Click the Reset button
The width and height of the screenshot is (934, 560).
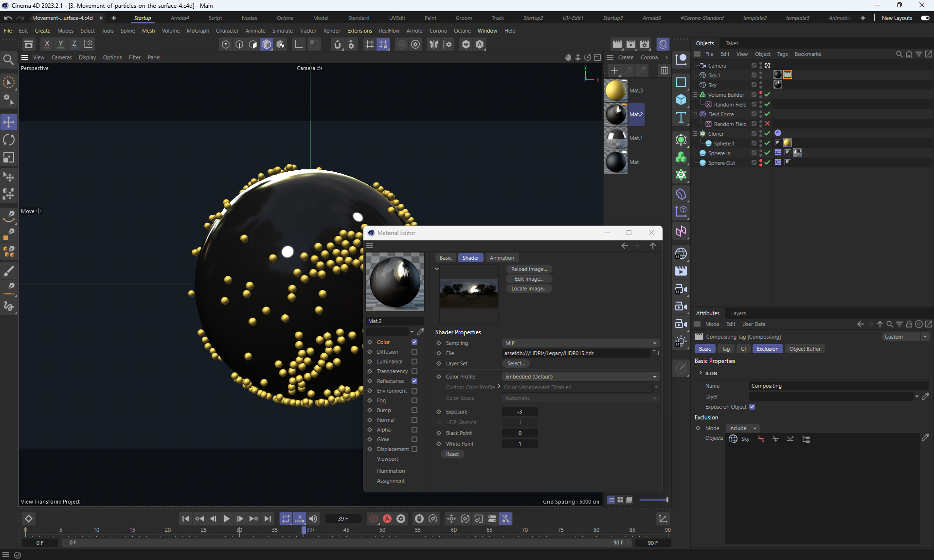tap(452, 454)
